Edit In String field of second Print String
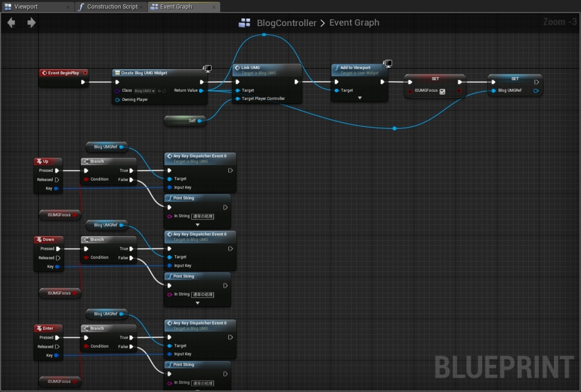Viewport: 581px width, 392px height. click(x=203, y=294)
